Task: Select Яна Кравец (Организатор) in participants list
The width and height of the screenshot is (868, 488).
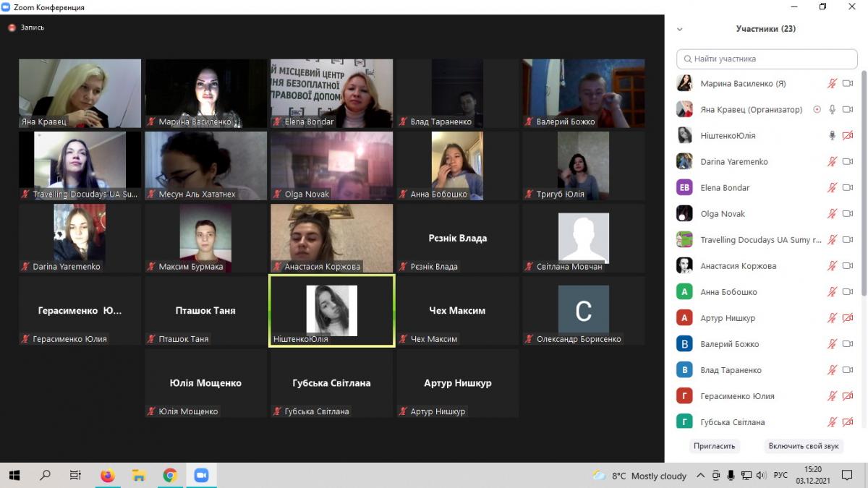Action: pos(766,110)
